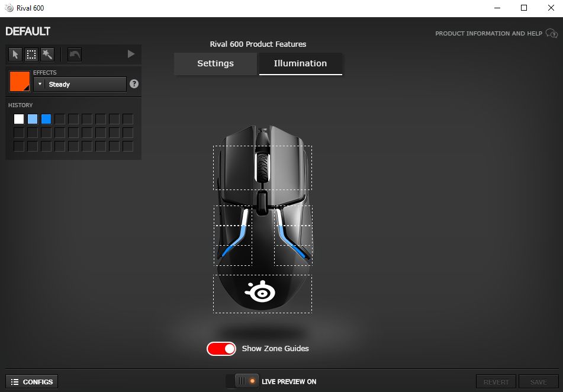
Task: Click the help chat bubble icon
Action: [x=552, y=33]
